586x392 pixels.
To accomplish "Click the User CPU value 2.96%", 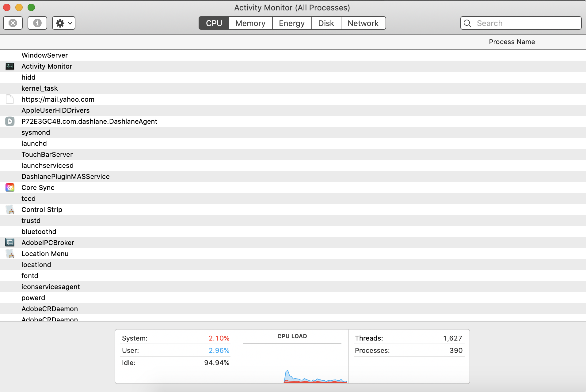I will tap(219, 350).
